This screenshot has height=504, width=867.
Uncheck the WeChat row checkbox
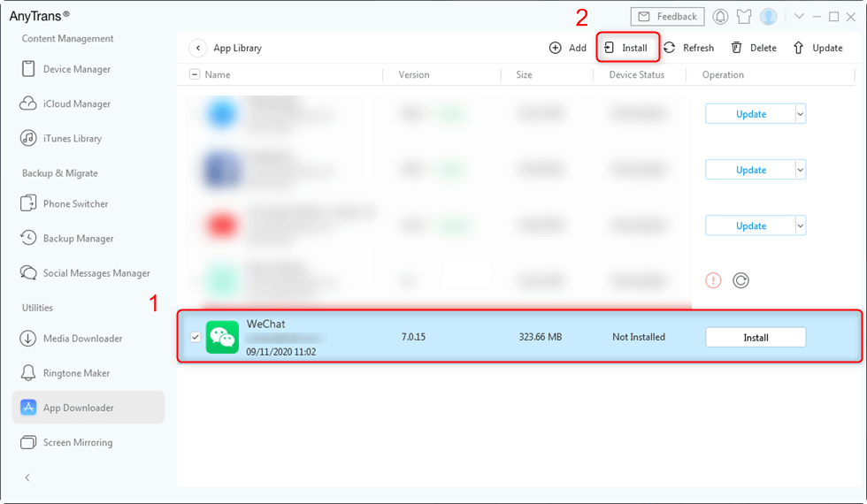click(196, 337)
